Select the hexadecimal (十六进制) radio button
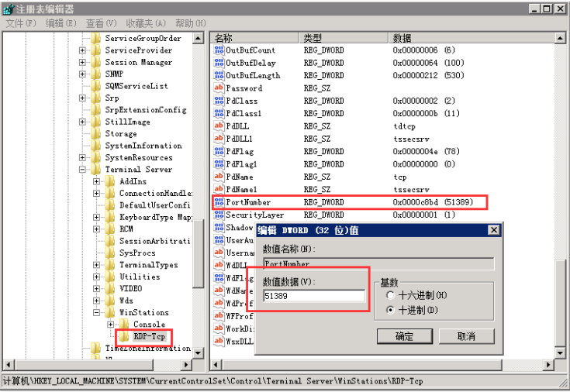The image size is (570, 392). click(x=389, y=295)
